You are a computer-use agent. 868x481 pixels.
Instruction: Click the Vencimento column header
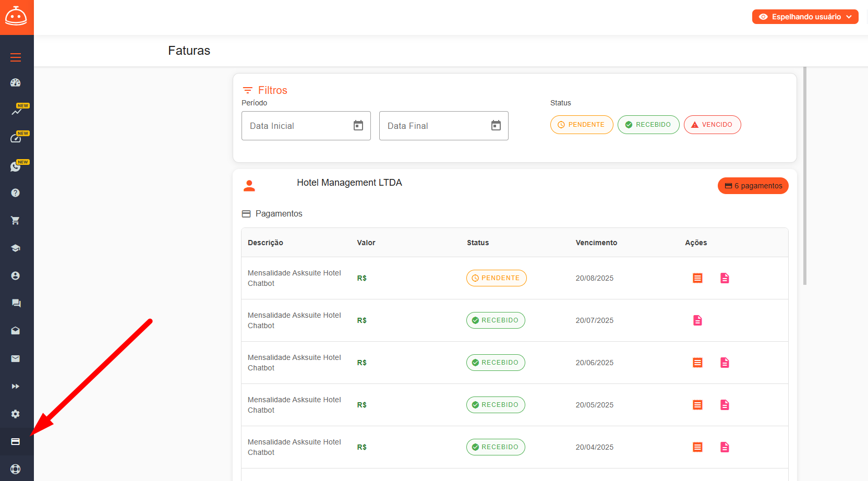596,243
